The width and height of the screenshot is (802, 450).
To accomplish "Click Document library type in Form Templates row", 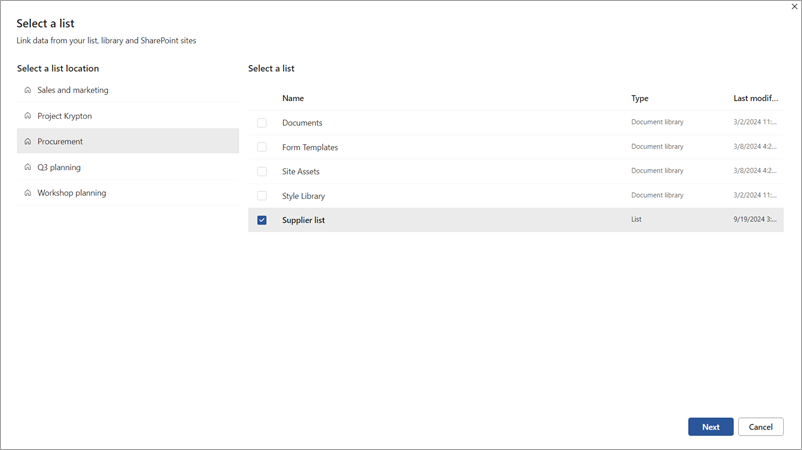I will (657, 146).
